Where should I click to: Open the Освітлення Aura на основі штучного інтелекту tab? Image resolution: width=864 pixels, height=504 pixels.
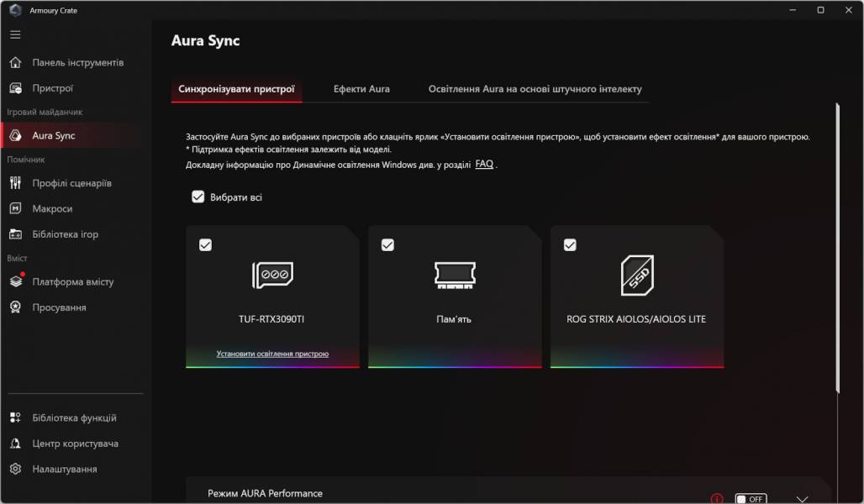[x=535, y=89]
